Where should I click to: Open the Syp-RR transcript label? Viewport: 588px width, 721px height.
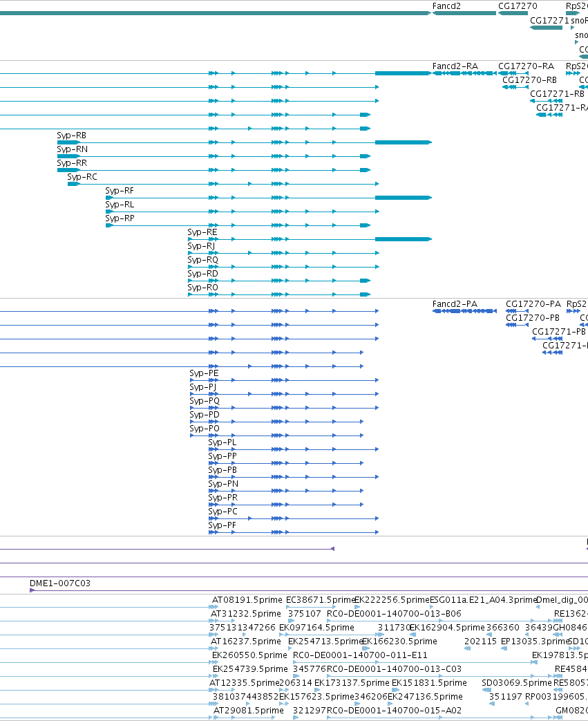[72, 162]
